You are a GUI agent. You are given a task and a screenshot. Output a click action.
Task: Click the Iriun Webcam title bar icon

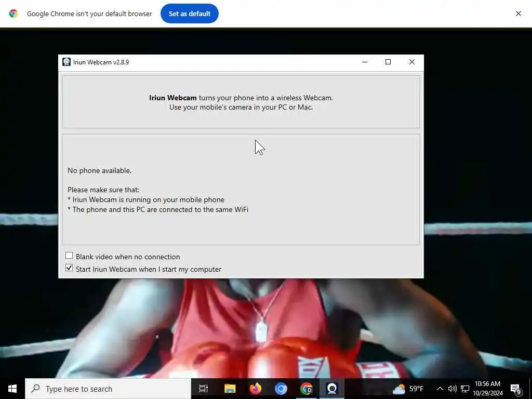(66, 62)
